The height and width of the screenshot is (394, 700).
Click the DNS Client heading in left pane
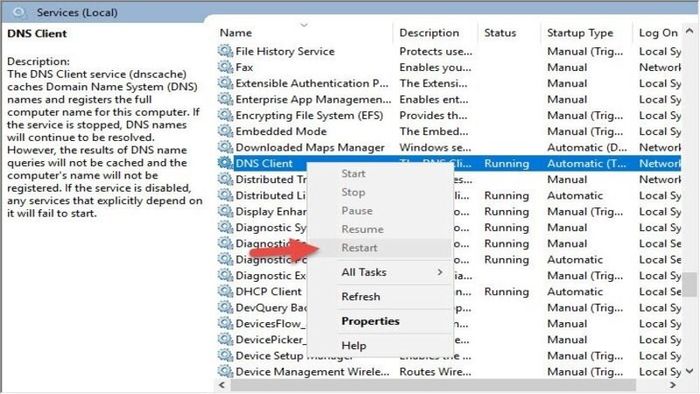coord(37,33)
